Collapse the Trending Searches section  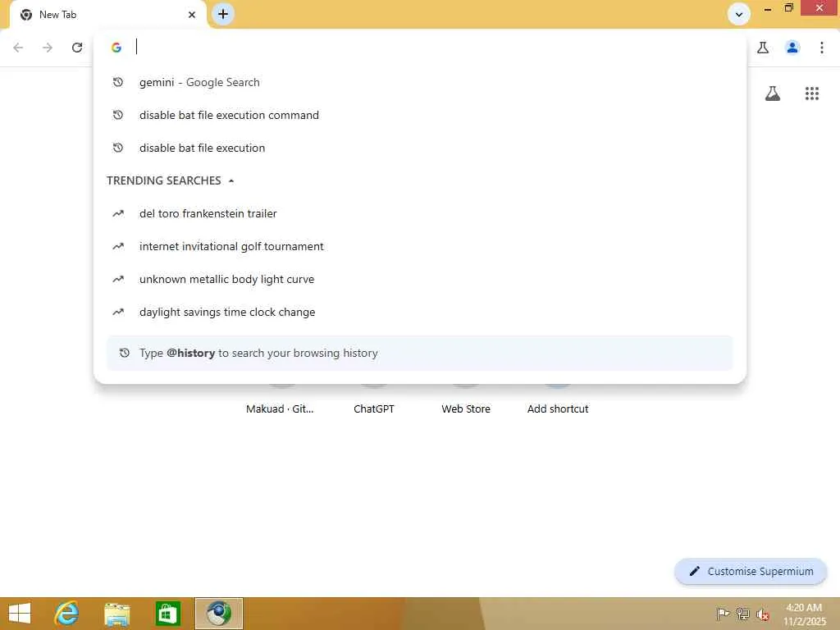coord(231,181)
